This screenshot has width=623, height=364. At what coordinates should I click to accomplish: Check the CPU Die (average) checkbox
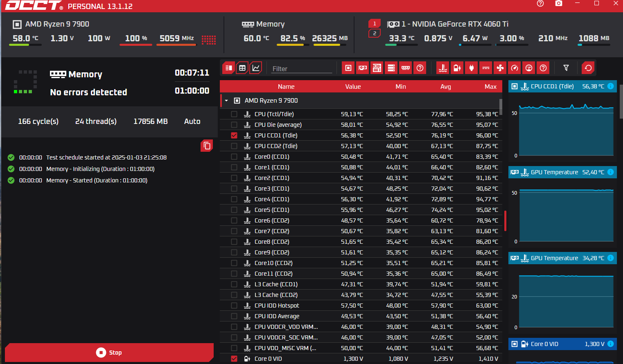[x=234, y=125]
